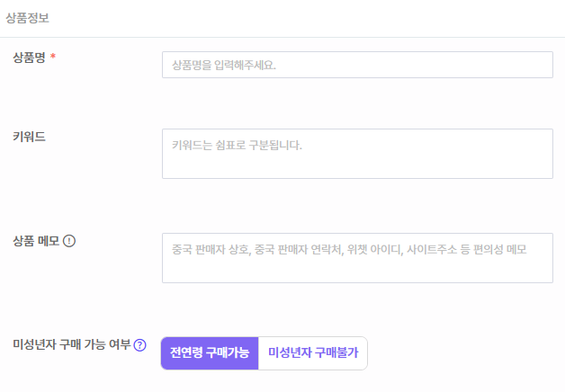The height and width of the screenshot is (392, 565).
Task: Click the 상품명 field label
Action: click(x=29, y=58)
